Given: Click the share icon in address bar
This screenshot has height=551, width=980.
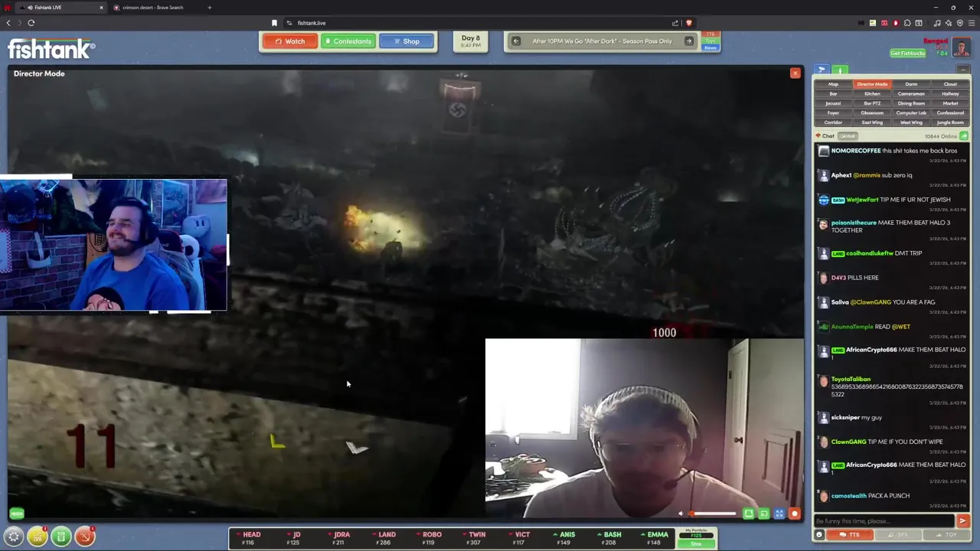Looking at the screenshot, I should pos(675,23).
